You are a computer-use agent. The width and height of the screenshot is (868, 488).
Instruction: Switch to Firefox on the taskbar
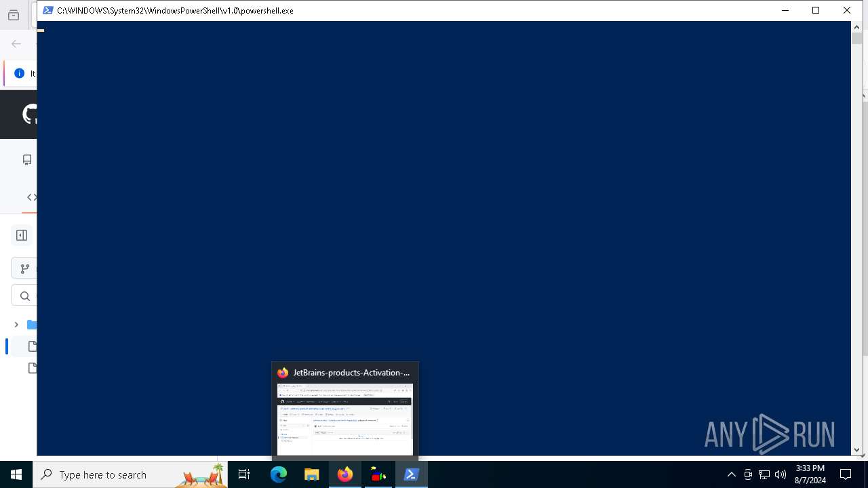[344, 474]
